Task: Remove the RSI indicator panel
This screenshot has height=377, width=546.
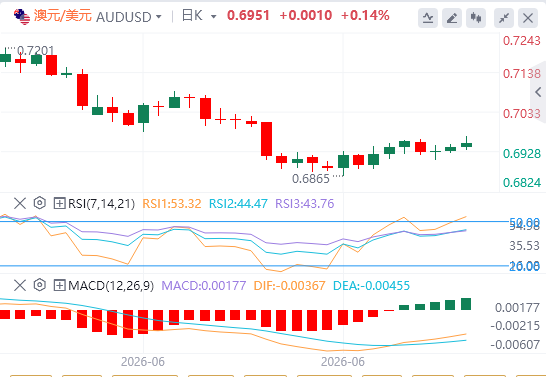Action: pyautogui.click(x=20, y=203)
